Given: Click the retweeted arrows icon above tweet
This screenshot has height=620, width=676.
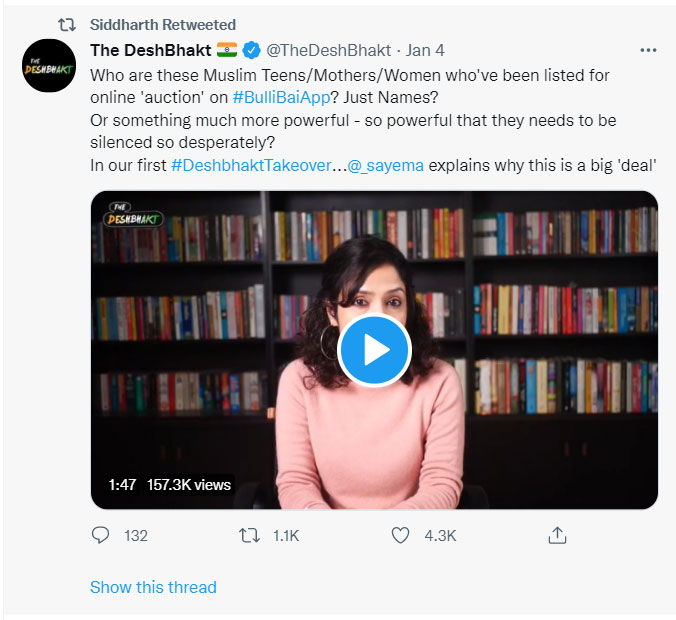Looking at the screenshot, I should click(66, 24).
